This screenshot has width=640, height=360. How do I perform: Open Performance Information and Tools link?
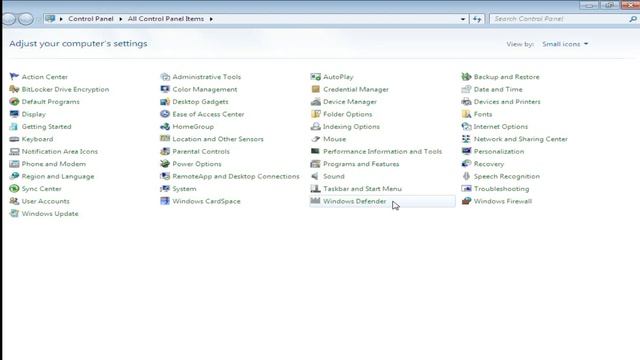[382, 151]
